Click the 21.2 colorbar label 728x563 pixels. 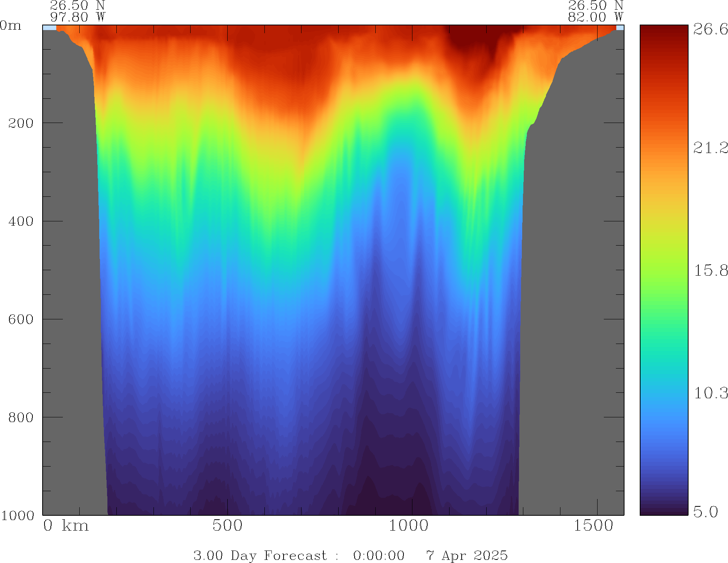pos(710,148)
